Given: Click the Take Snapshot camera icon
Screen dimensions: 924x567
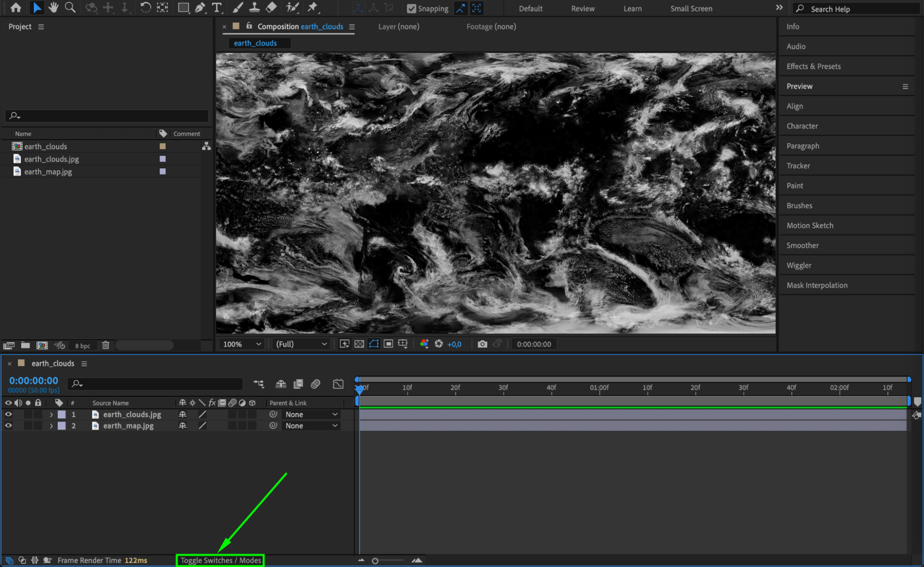Looking at the screenshot, I should coord(482,344).
